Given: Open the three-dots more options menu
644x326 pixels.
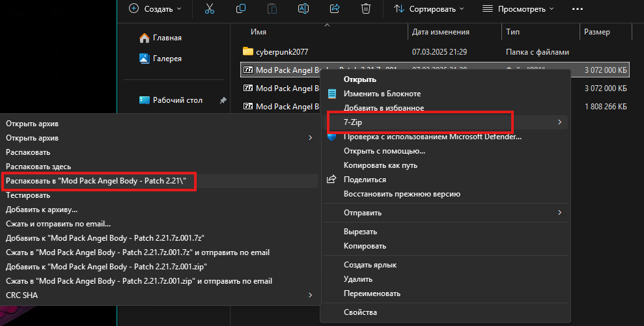Looking at the screenshot, I should (577, 9).
